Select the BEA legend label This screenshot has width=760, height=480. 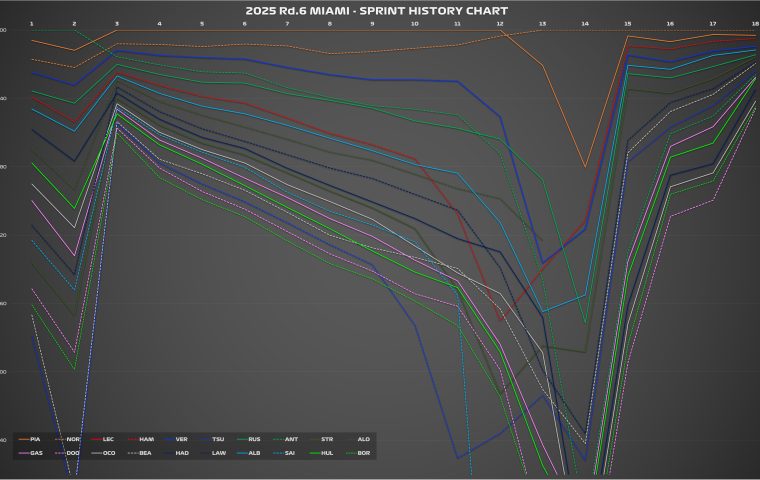click(x=145, y=453)
